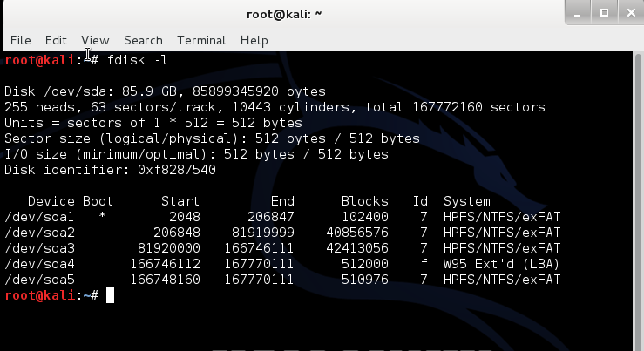This screenshot has width=644, height=351.
Task: Open the Help menu
Action: click(254, 40)
